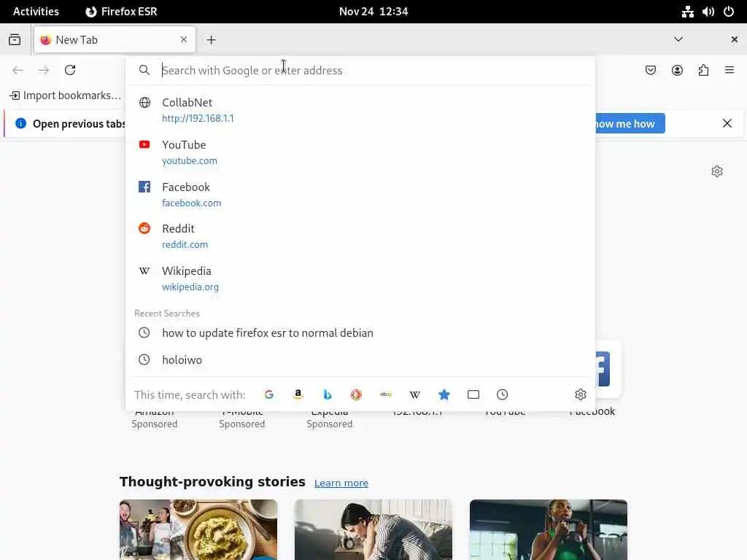
Task: Click the Show me how button
Action: 630,124
